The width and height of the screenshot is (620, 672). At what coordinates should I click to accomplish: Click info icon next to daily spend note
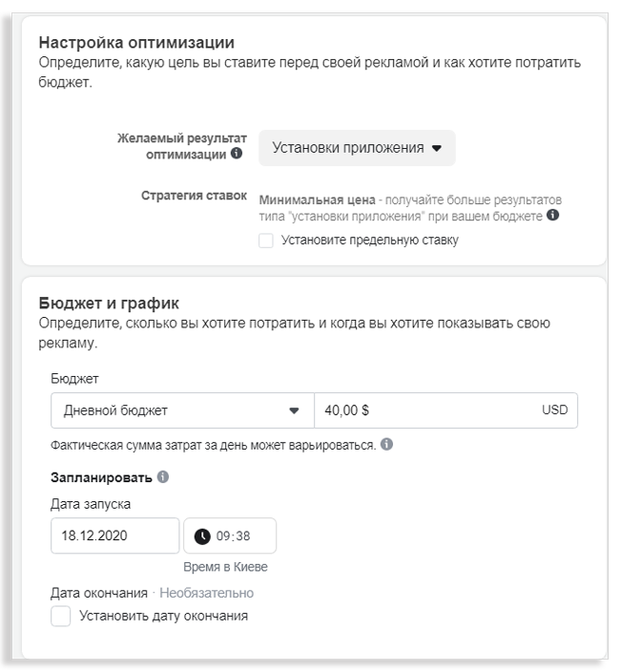pos(384,445)
